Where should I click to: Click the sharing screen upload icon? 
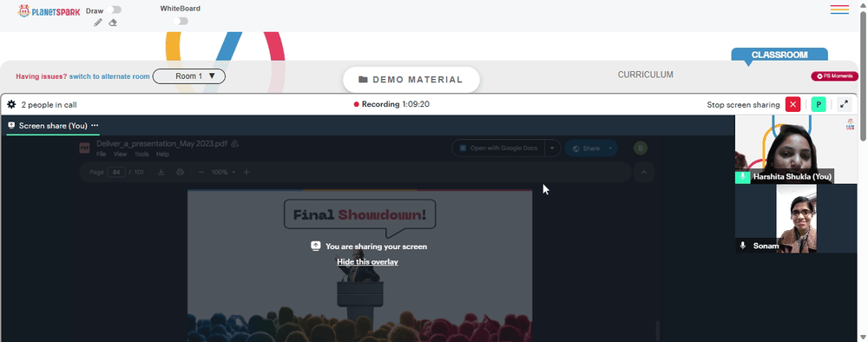tap(316, 247)
